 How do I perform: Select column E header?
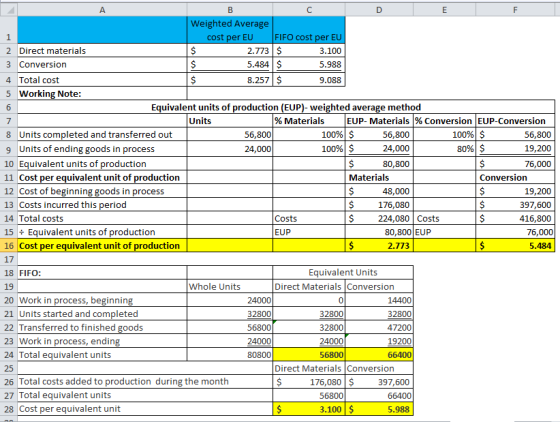point(444,10)
